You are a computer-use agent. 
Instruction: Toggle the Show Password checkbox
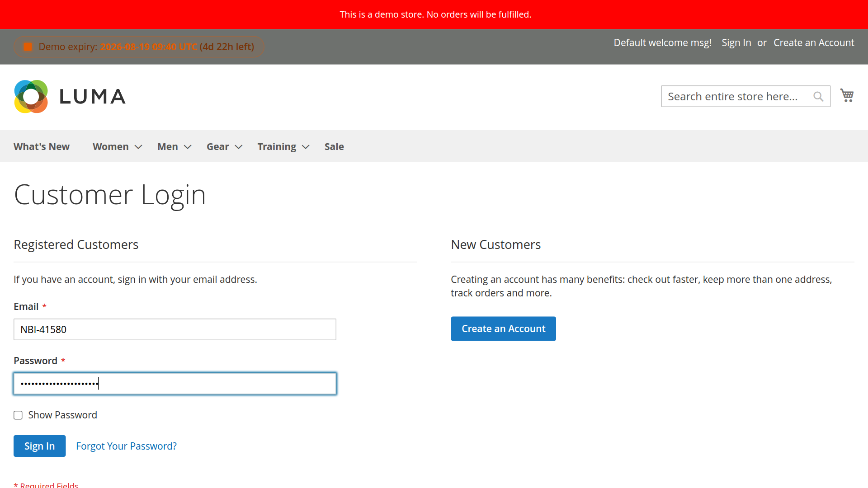[x=18, y=415]
